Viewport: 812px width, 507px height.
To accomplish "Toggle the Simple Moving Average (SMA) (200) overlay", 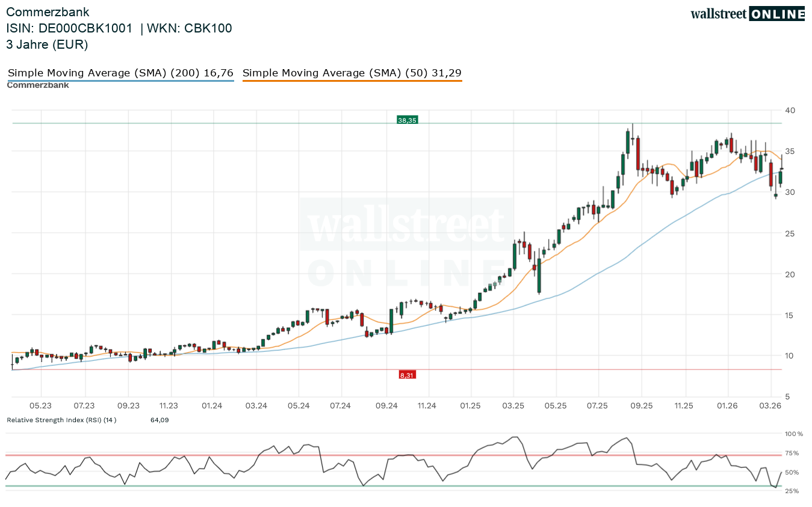I will pyautogui.click(x=120, y=72).
